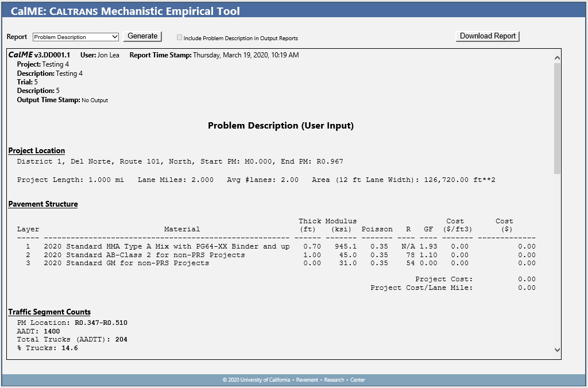This screenshot has width=588, height=388.
Task: Click the Report Time Stamp text
Action: (x=214, y=55)
